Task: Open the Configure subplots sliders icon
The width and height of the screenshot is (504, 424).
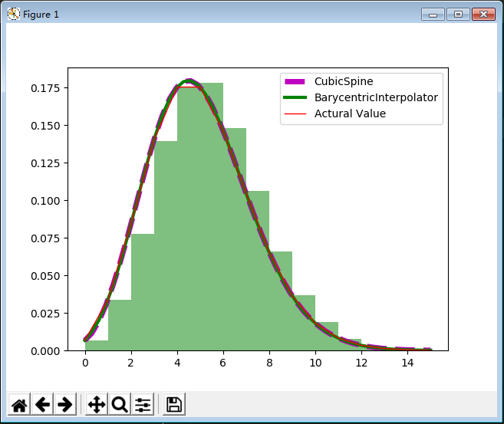Action: [143, 404]
